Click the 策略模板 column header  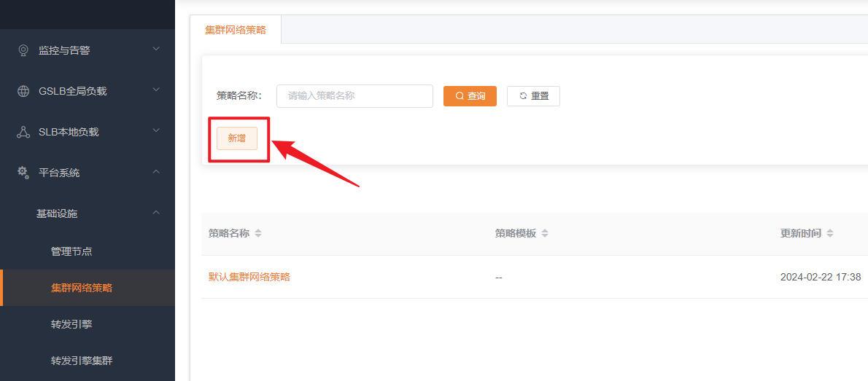coord(516,233)
